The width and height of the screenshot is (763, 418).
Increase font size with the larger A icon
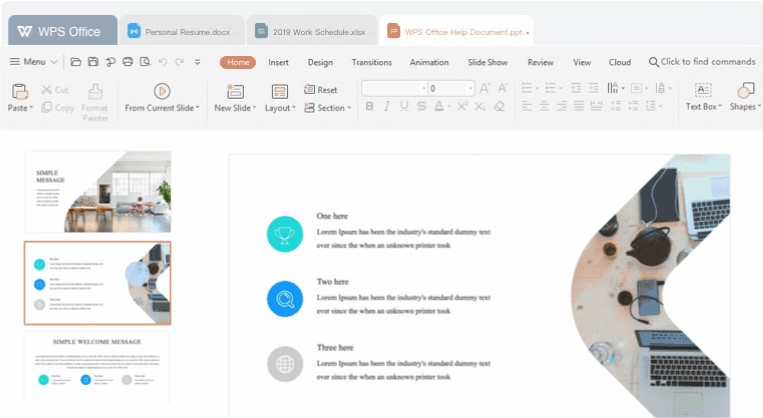[485, 88]
